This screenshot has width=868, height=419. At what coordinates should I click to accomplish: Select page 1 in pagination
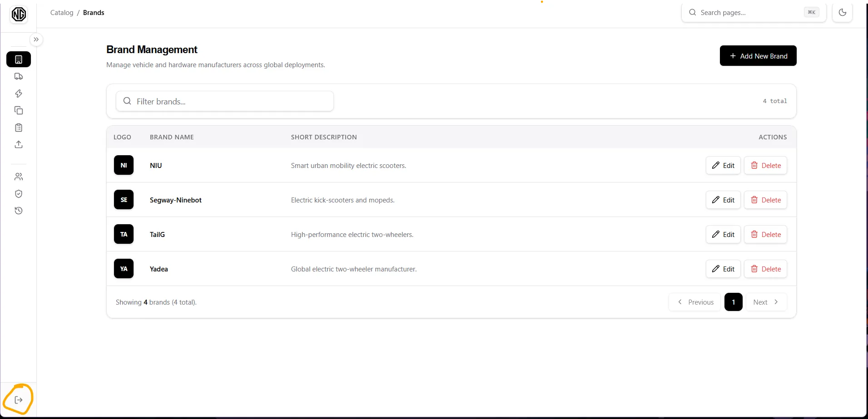733,302
